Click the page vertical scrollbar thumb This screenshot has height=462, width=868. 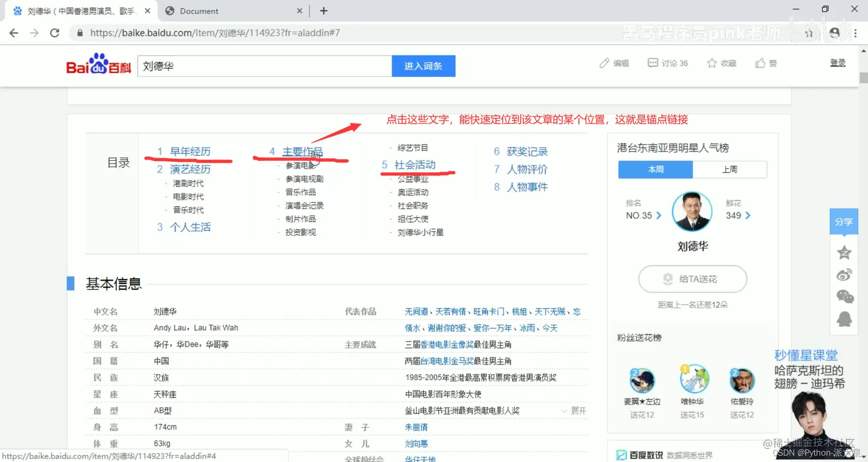[x=863, y=78]
